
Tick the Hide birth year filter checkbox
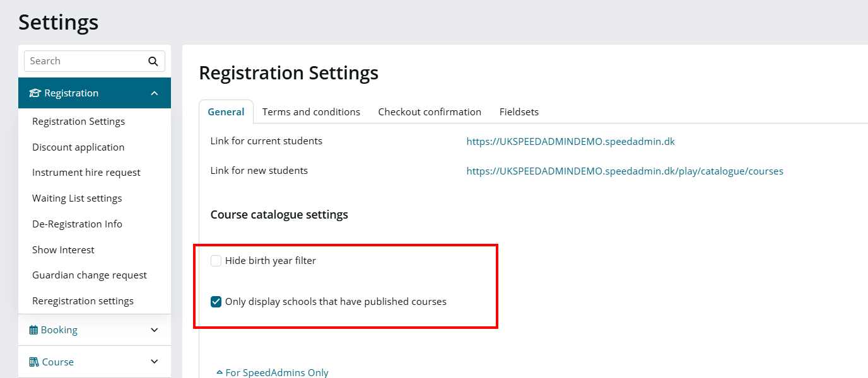coord(216,261)
